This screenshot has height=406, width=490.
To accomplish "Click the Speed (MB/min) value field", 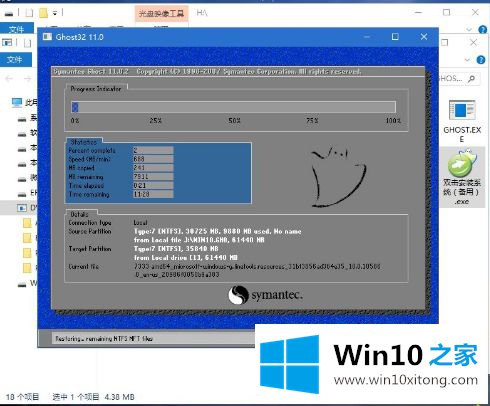I will [x=153, y=159].
